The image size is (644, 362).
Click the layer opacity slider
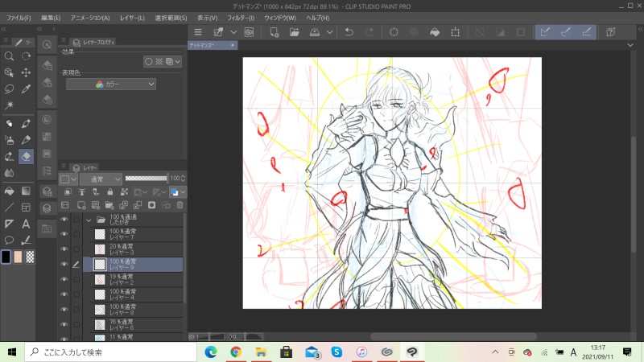[147, 178]
